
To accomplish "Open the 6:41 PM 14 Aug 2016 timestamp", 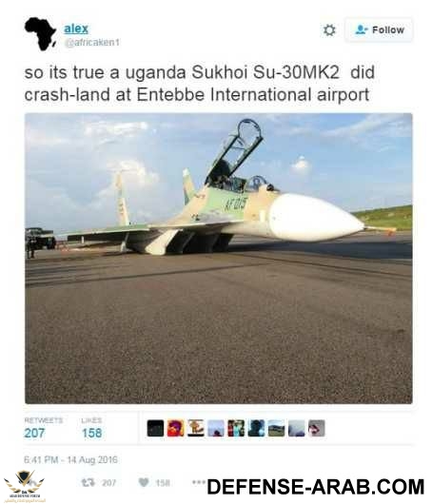I will click(x=70, y=460).
